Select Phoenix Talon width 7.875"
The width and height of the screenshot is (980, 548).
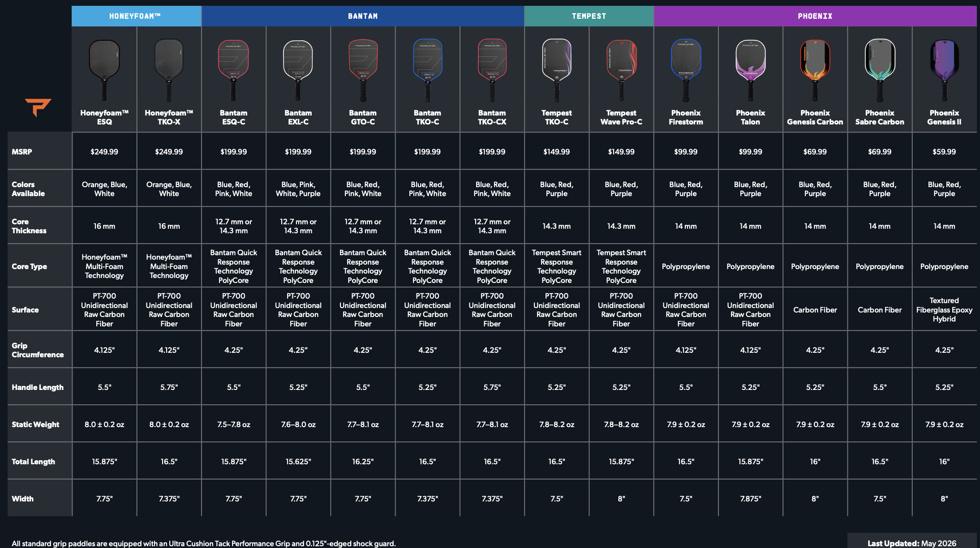click(751, 499)
